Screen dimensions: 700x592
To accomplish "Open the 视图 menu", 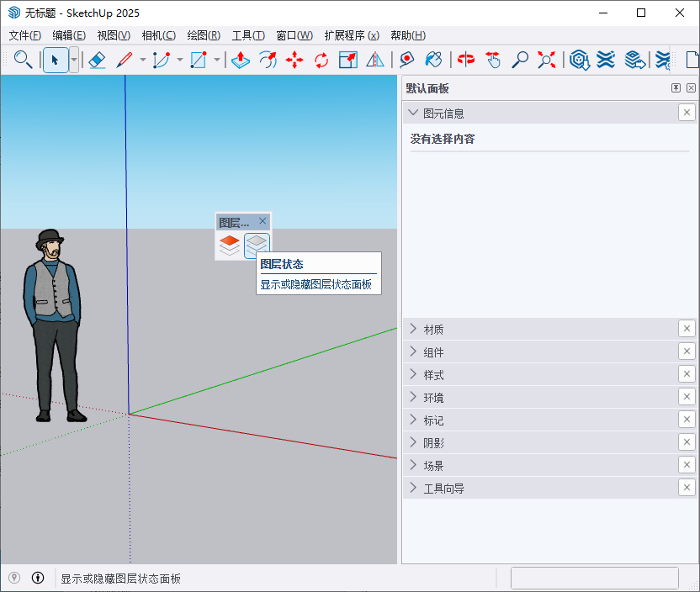I will click(113, 35).
